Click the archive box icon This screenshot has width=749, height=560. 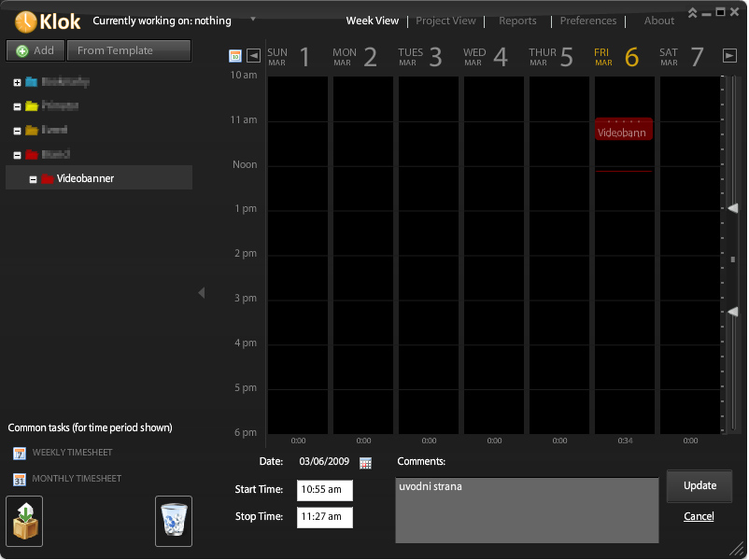24,522
